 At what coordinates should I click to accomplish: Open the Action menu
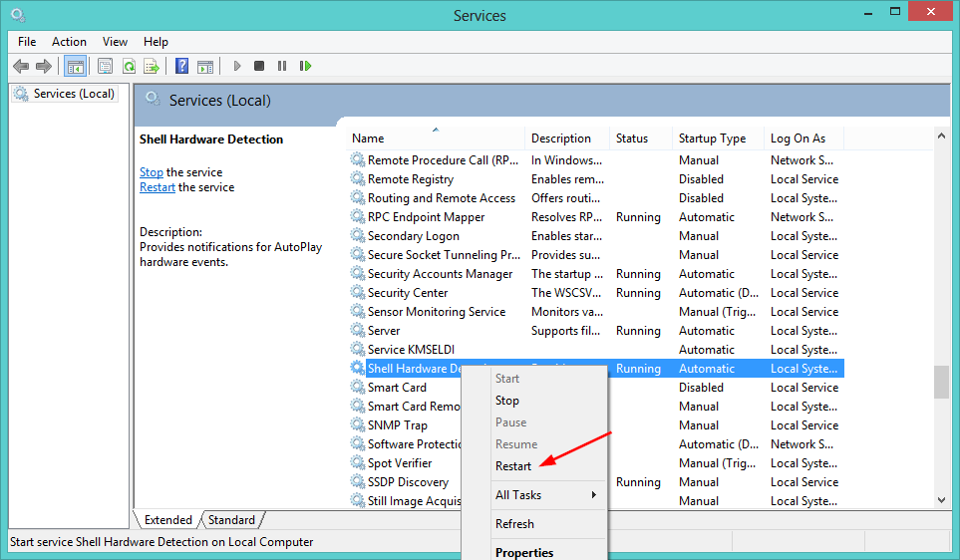pos(69,42)
